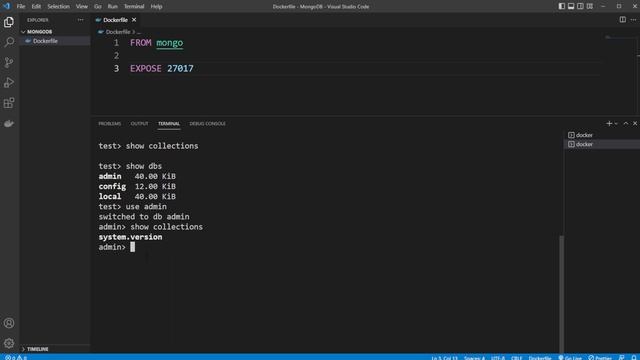Click the VS Code logo icon
Viewport: 640px width, 360px height.
coord(6,6)
